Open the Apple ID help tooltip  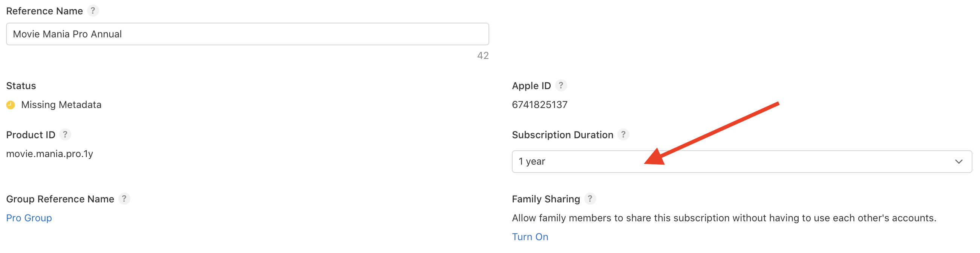pos(560,85)
